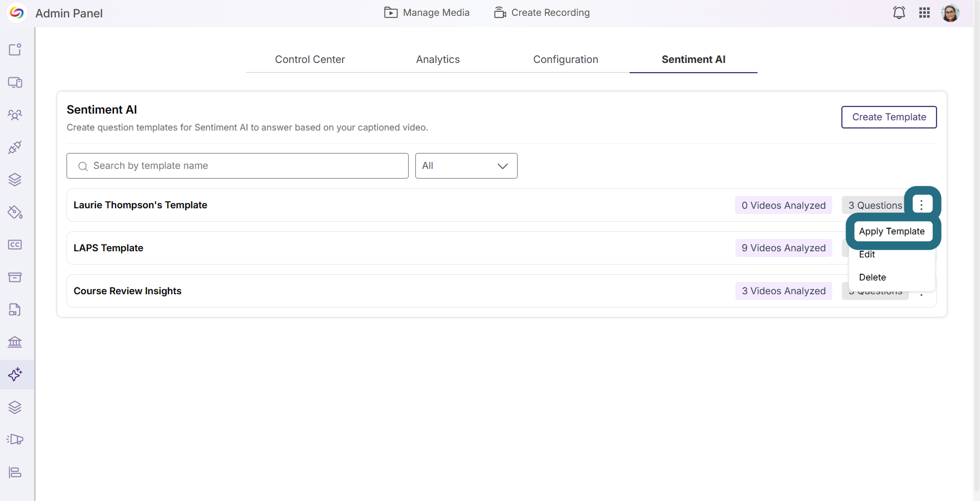This screenshot has width=980, height=501.
Task: Open the LAPS Template row
Action: (502, 248)
